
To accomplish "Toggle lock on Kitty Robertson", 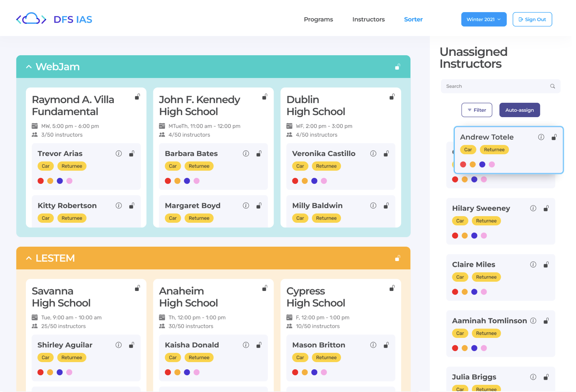I will coord(132,205).
